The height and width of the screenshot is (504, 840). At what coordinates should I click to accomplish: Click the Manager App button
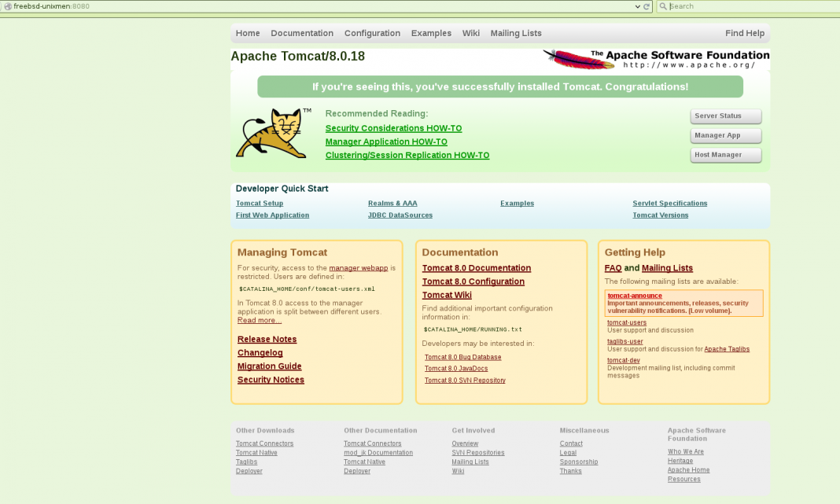point(726,135)
